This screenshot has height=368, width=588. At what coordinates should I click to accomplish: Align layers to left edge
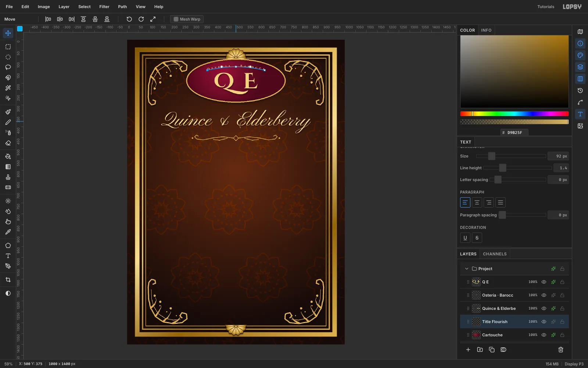click(x=48, y=19)
